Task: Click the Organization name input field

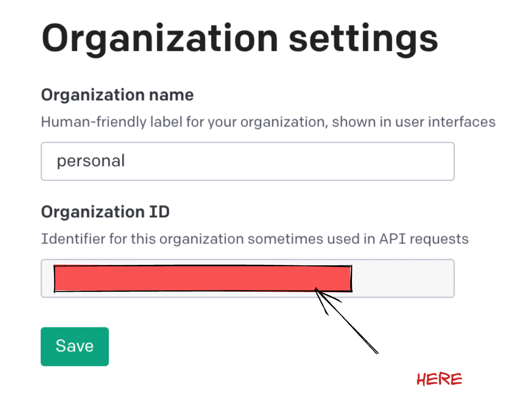Action: [248, 161]
